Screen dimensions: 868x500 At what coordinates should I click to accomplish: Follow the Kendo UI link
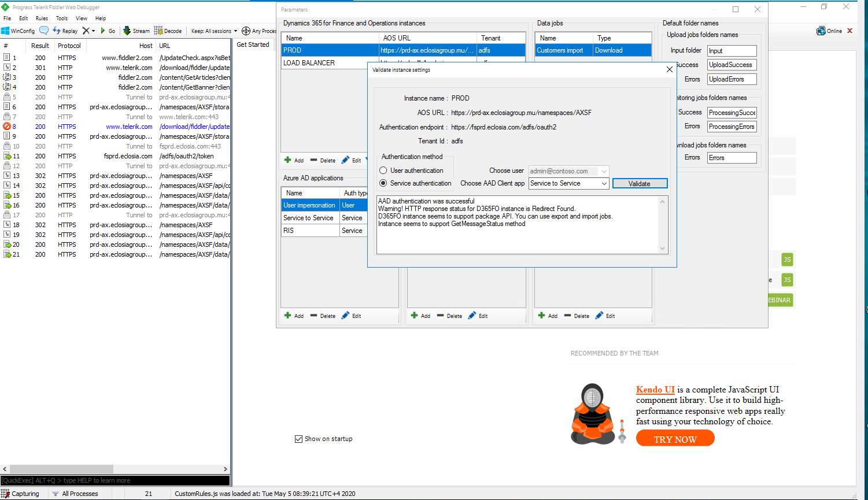click(x=654, y=389)
